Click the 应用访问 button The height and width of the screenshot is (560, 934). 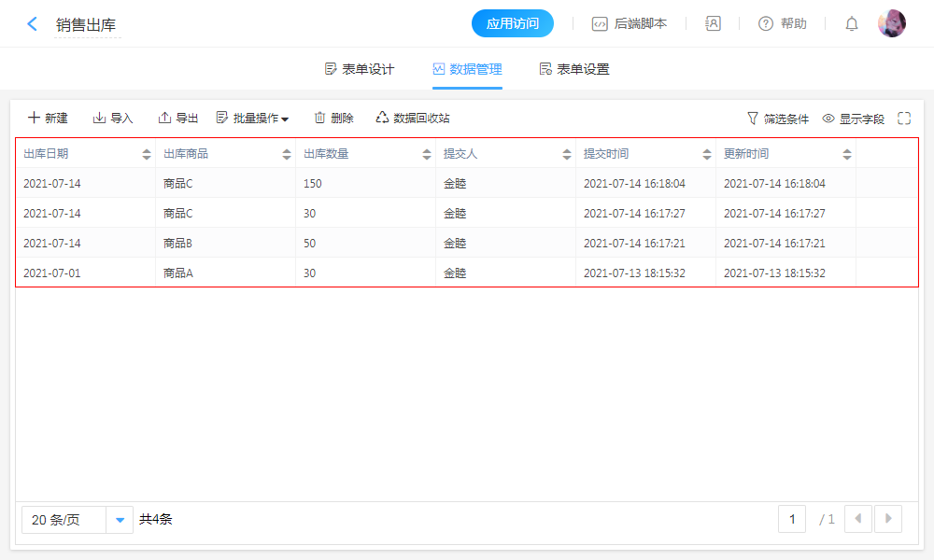tap(513, 23)
